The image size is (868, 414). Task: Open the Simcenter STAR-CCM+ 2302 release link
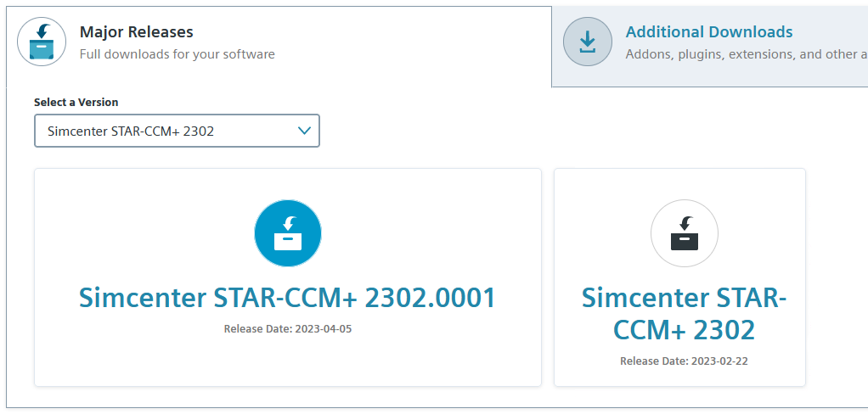point(685,315)
